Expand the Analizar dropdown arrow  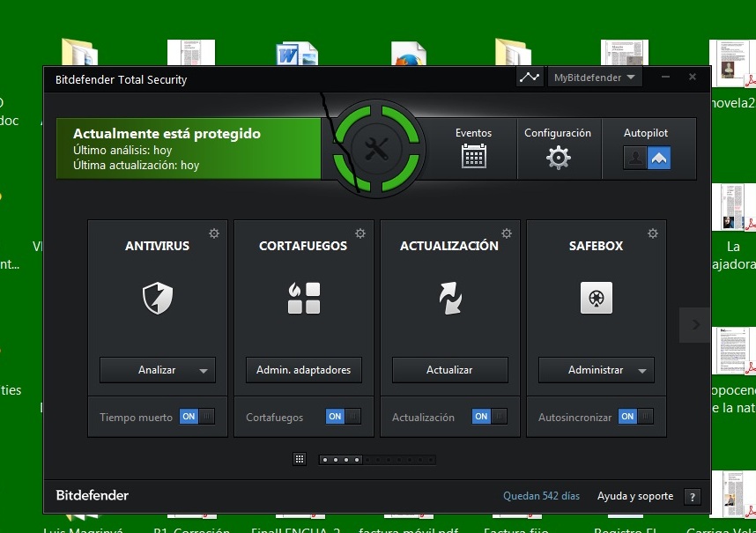pyautogui.click(x=204, y=371)
